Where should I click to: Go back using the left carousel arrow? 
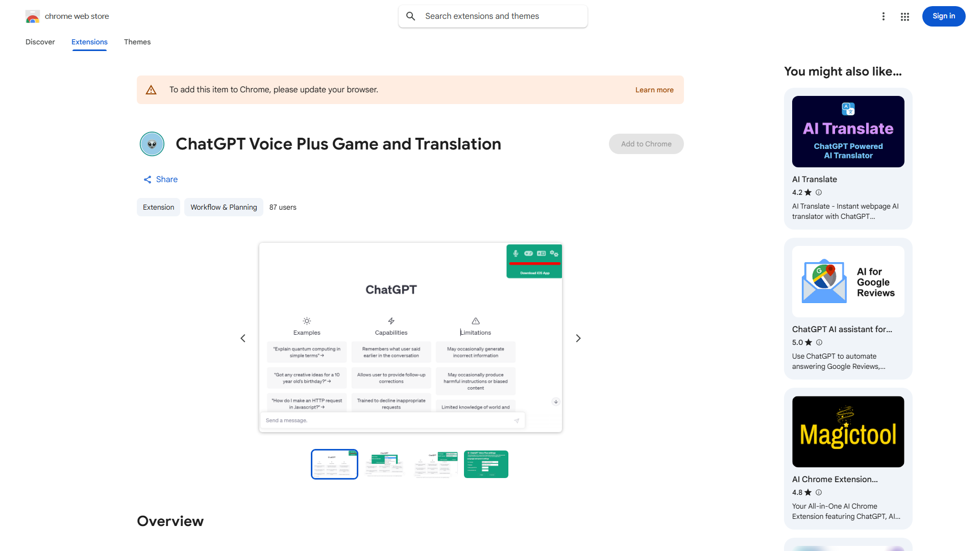242,338
